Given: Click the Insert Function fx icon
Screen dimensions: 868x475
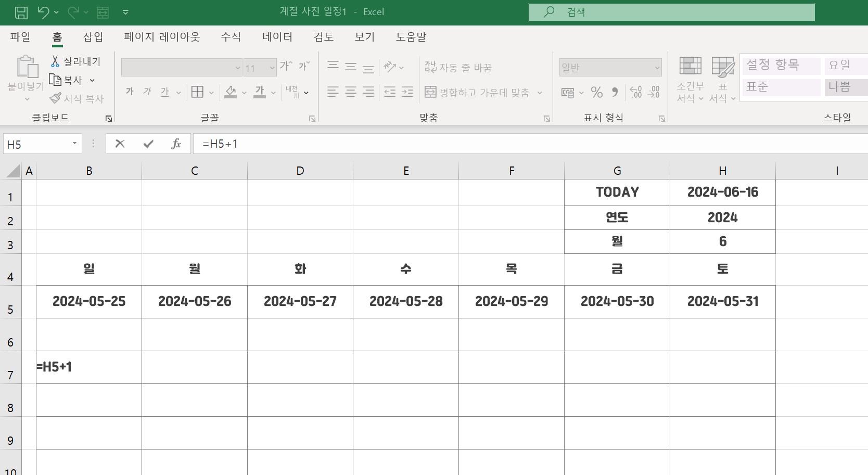Looking at the screenshot, I should (x=176, y=144).
